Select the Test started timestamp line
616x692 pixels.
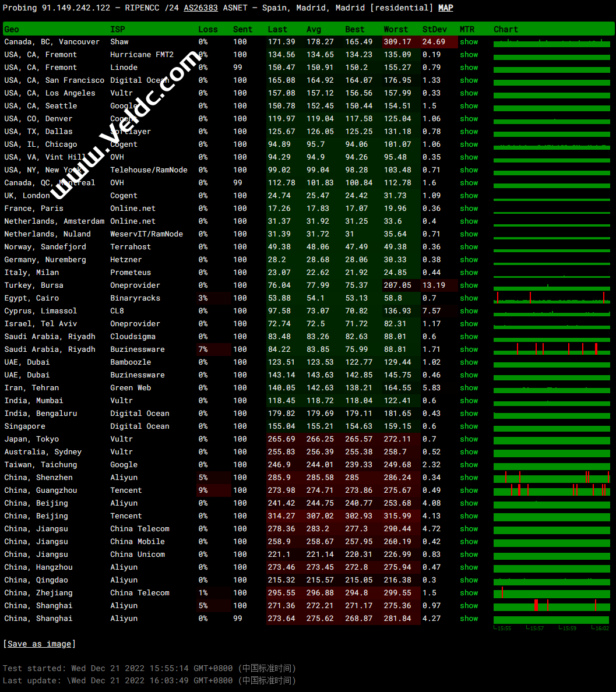(x=149, y=668)
